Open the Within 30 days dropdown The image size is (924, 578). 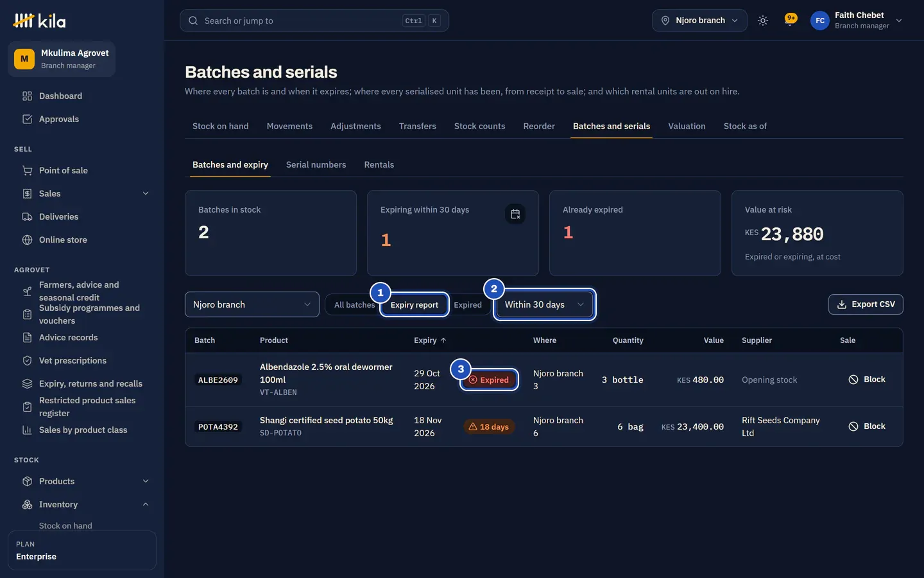[545, 304]
